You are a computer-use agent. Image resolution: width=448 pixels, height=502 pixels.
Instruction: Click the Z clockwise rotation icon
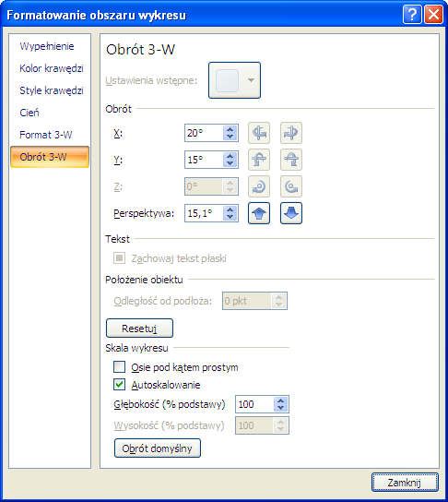coord(291,186)
